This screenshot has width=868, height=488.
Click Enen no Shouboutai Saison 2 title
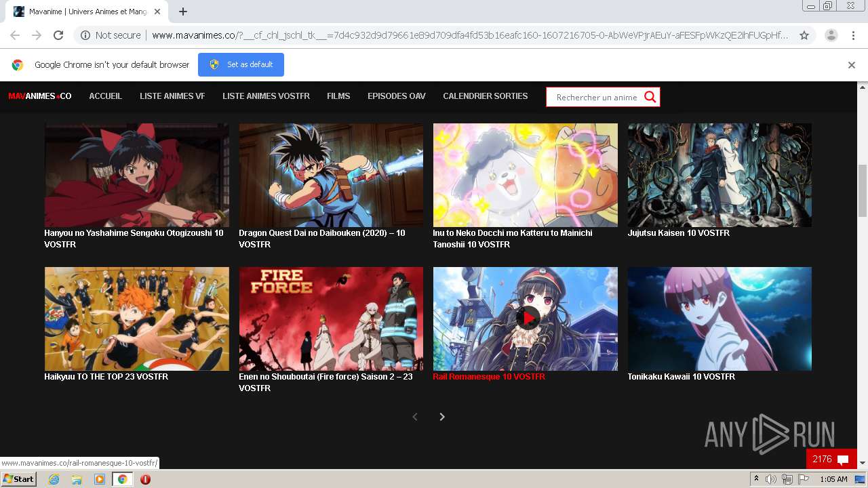click(325, 382)
